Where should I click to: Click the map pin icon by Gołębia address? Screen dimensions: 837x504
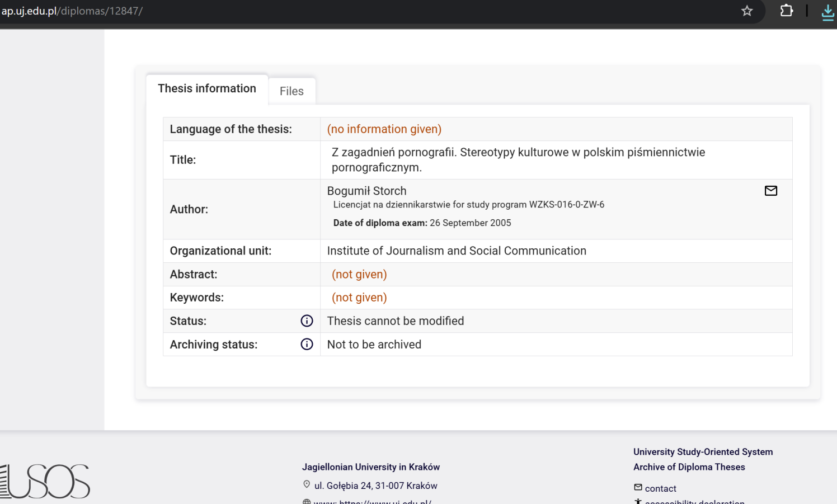click(x=307, y=485)
